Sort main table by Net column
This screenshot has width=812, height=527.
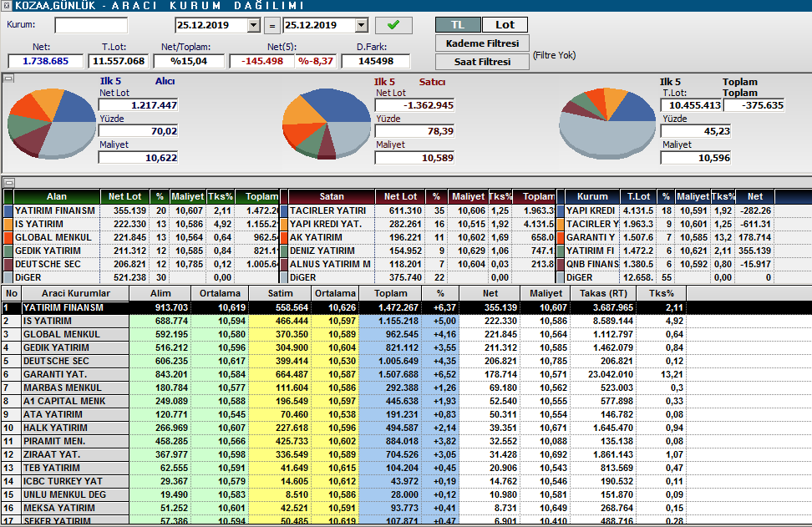[490, 293]
